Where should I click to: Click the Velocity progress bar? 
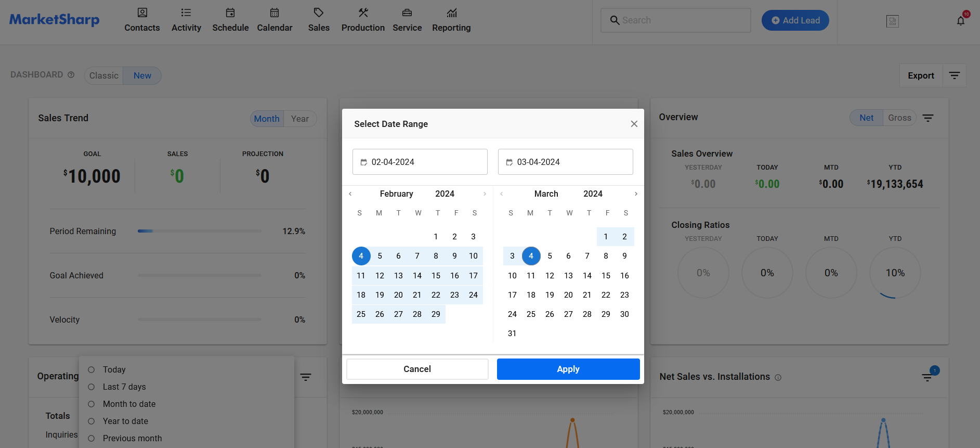click(x=200, y=319)
